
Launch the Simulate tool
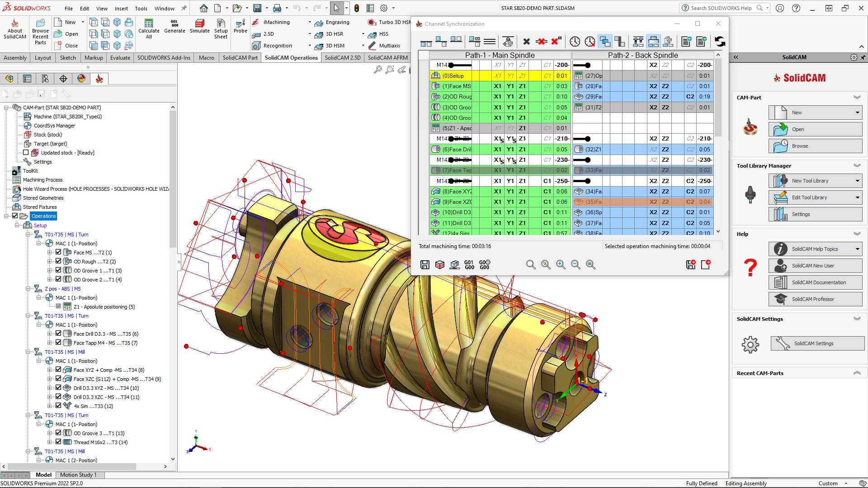(x=199, y=28)
